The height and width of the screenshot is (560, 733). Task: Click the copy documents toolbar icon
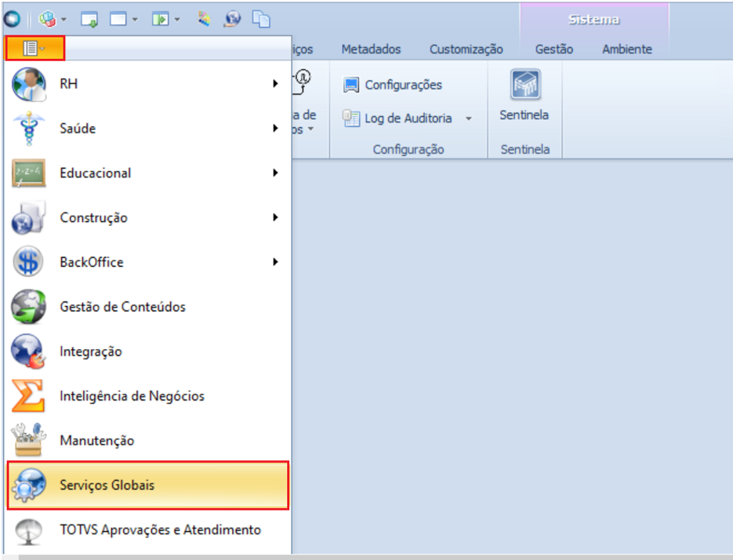(261, 19)
